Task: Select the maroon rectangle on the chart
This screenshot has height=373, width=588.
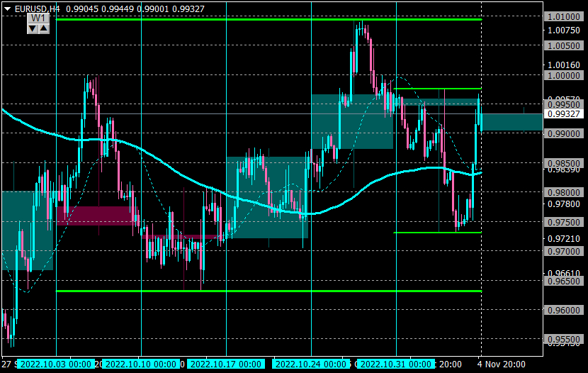Action: pyautogui.click(x=97, y=216)
